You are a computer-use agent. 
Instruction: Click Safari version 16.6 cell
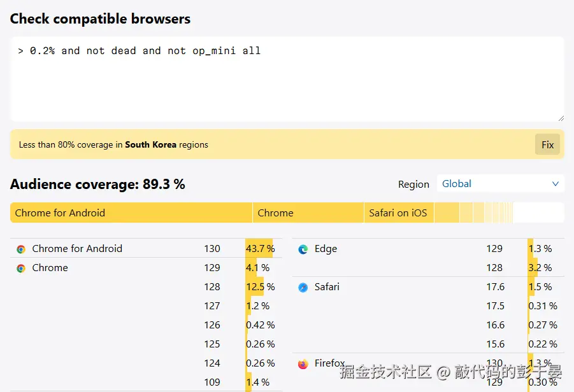click(x=495, y=325)
